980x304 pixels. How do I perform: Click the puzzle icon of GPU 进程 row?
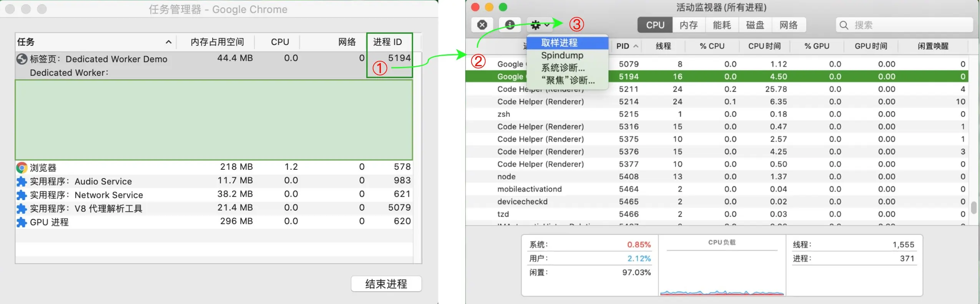(x=22, y=222)
